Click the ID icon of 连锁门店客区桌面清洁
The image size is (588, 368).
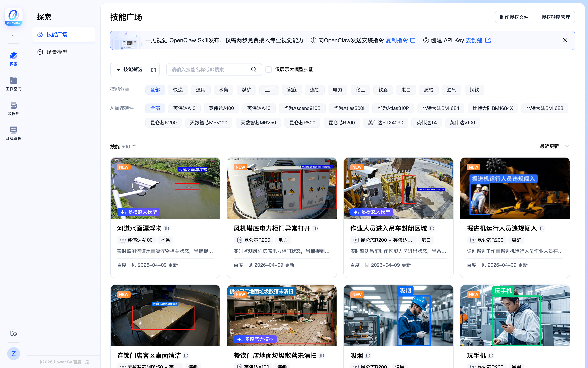pyautogui.click(x=186, y=356)
